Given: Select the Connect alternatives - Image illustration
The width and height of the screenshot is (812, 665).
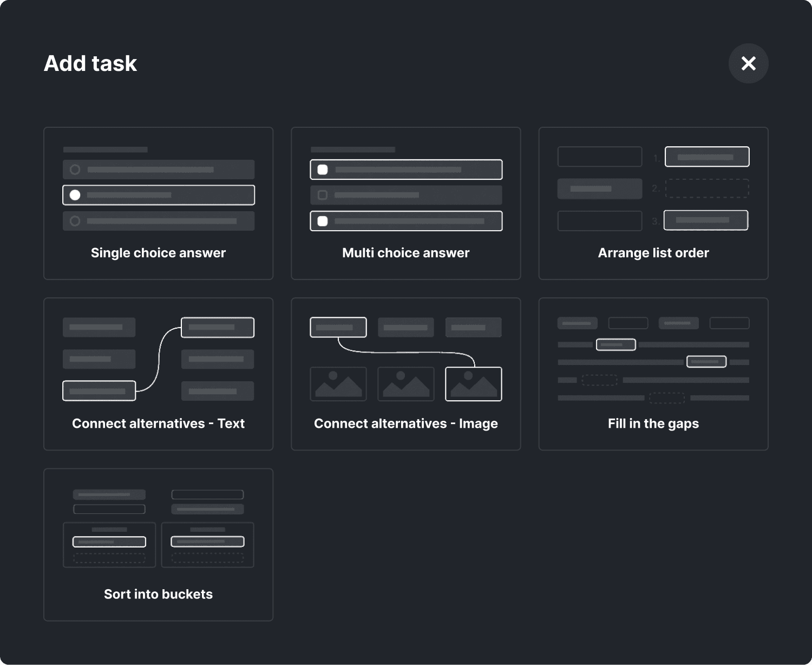Looking at the screenshot, I should pyautogui.click(x=406, y=359).
